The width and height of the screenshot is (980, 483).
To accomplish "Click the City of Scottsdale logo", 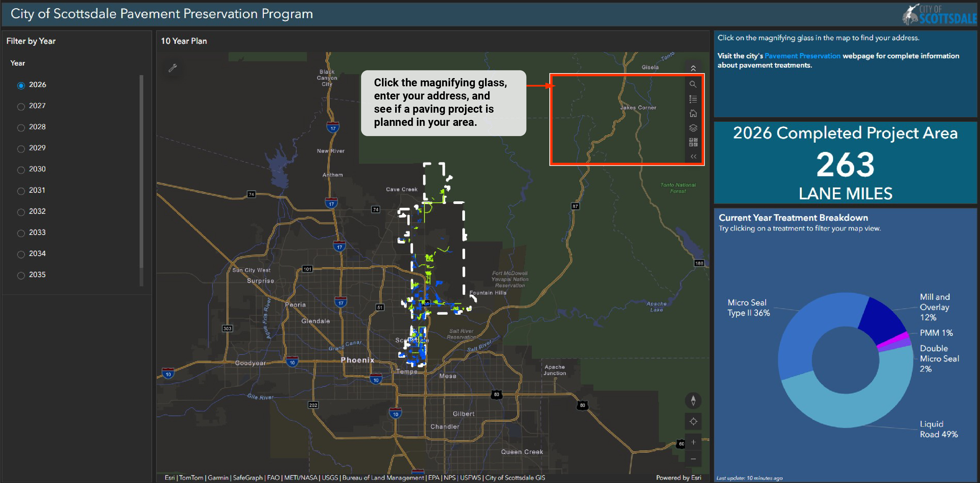I will (939, 14).
